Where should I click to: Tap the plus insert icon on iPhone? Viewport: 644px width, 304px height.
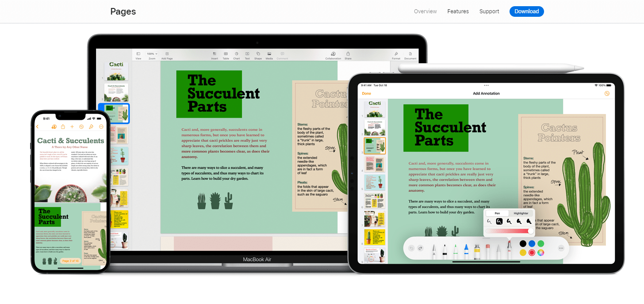pyautogui.click(x=72, y=127)
